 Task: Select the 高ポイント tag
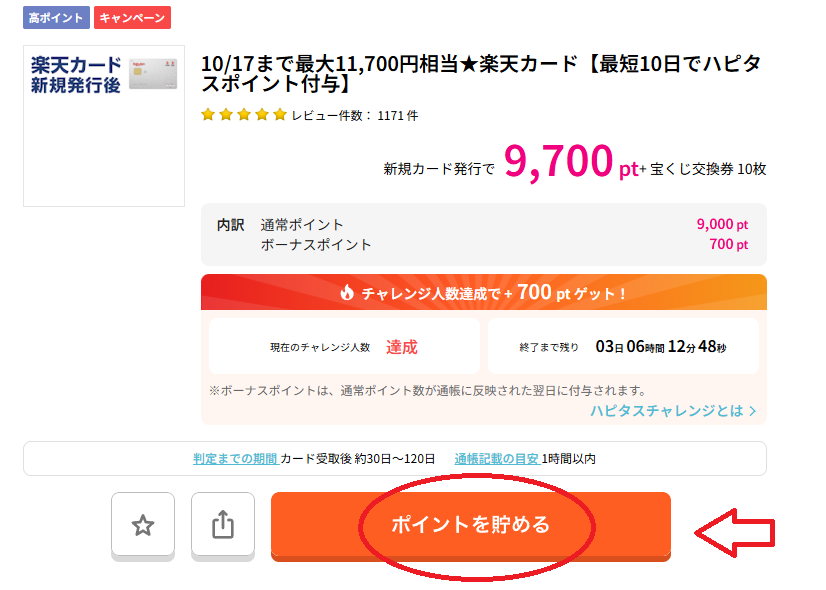(x=56, y=18)
